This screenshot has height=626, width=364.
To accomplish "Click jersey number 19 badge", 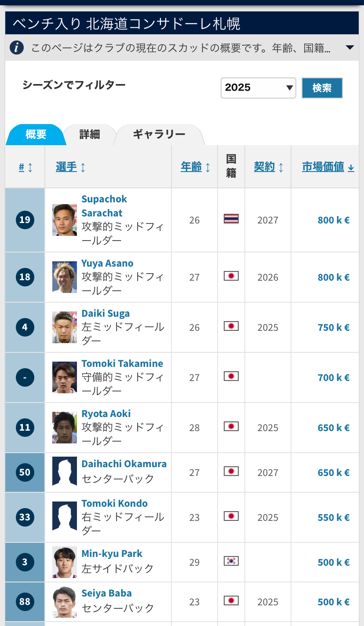I will [x=25, y=220].
